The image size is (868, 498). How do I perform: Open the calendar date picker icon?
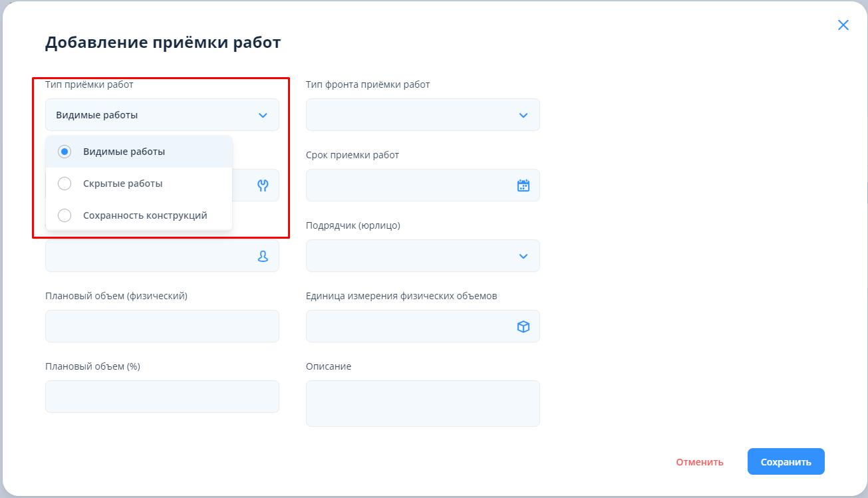[x=523, y=186]
